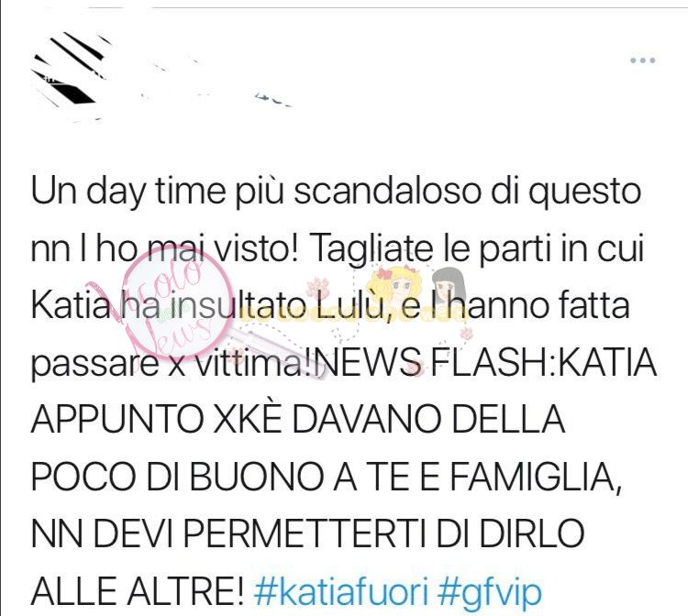Screen dimensions: 688x616
Task: Click the pink paw print near Lulù
Action: 318,287
